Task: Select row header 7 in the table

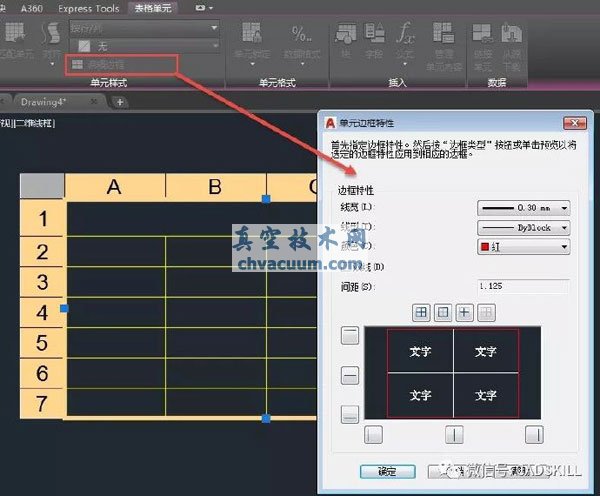Action: 42,403
